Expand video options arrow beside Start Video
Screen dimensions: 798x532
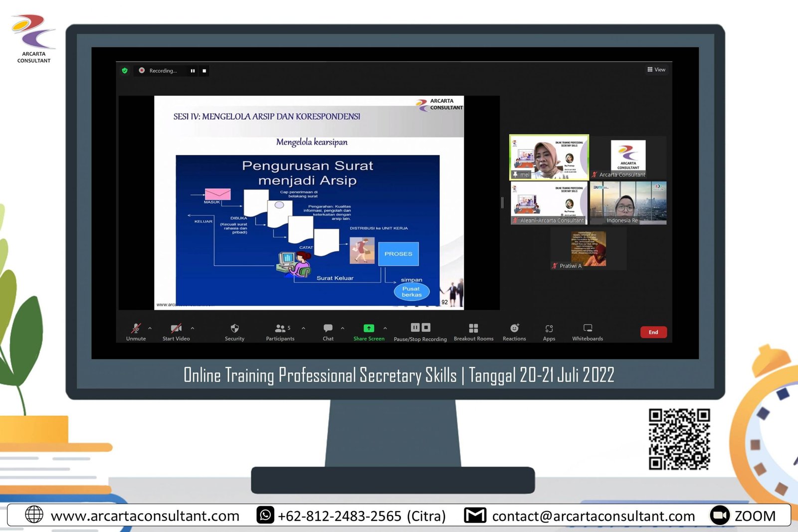pyautogui.click(x=193, y=328)
